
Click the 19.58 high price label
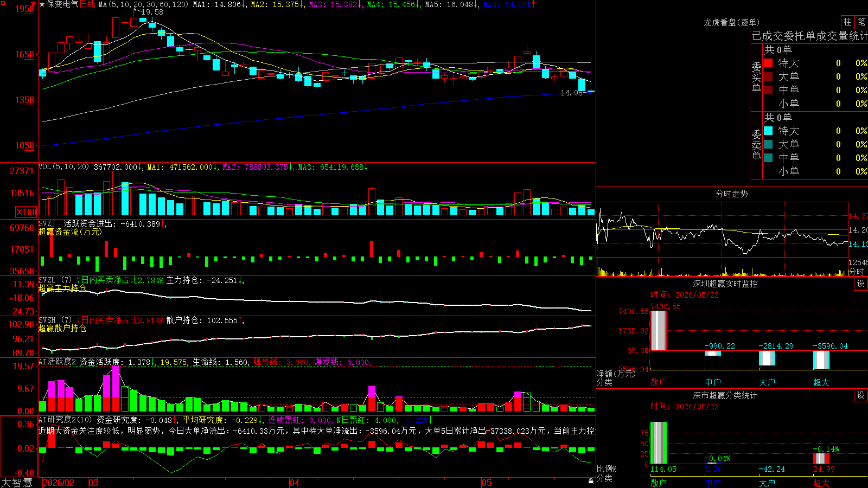coord(152,12)
